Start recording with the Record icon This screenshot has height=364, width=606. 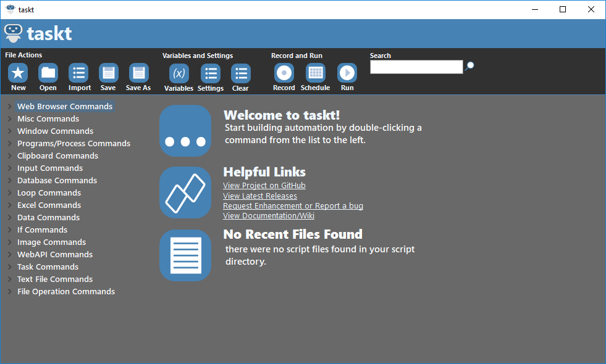(x=284, y=73)
